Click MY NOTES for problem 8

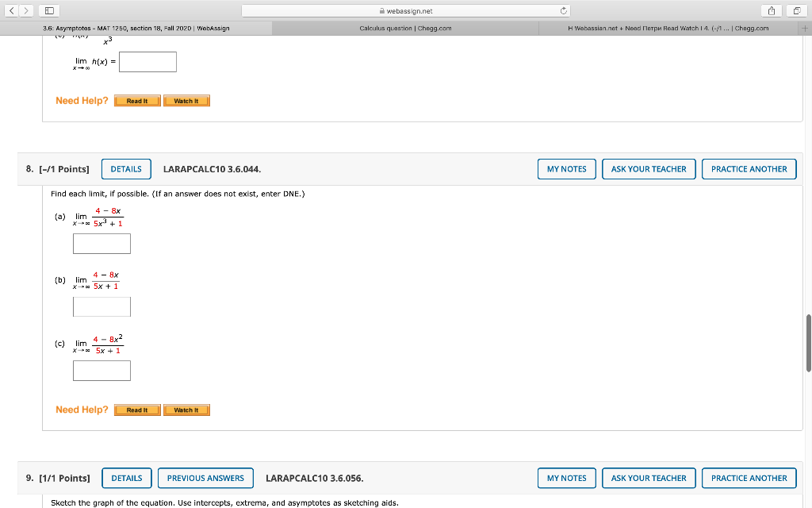(x=566, y=168)
